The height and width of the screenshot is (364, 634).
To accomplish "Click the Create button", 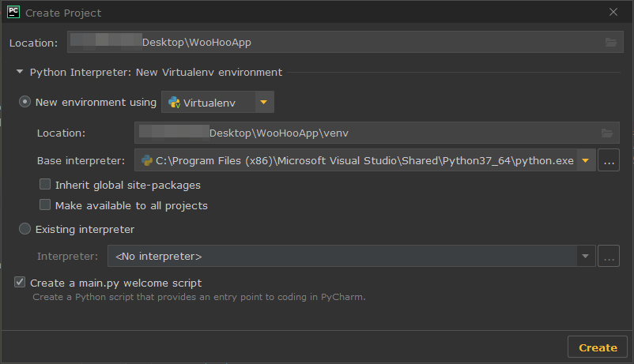I will click(598, 347).
